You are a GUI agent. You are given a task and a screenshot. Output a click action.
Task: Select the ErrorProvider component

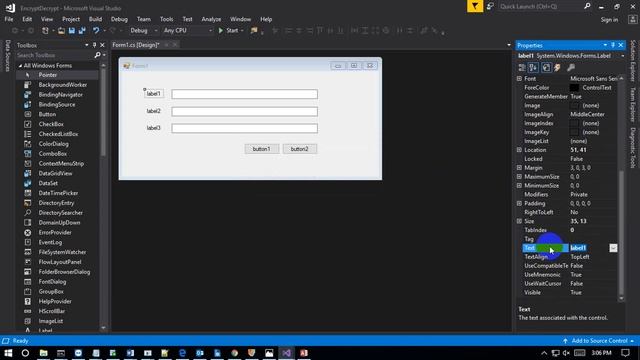55,233
